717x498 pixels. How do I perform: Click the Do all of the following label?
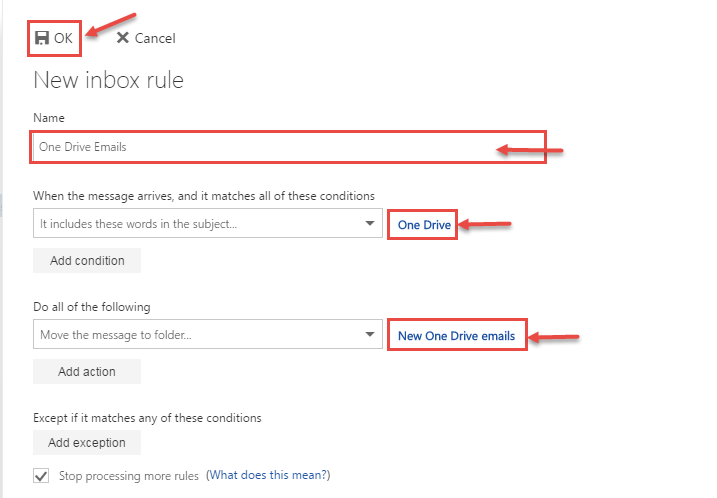pos(91,307)
